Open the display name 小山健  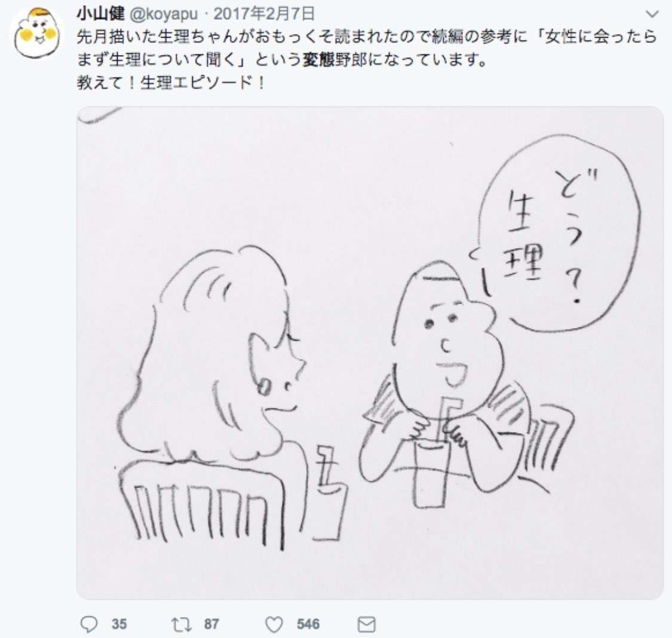click(x=100, y=14)
